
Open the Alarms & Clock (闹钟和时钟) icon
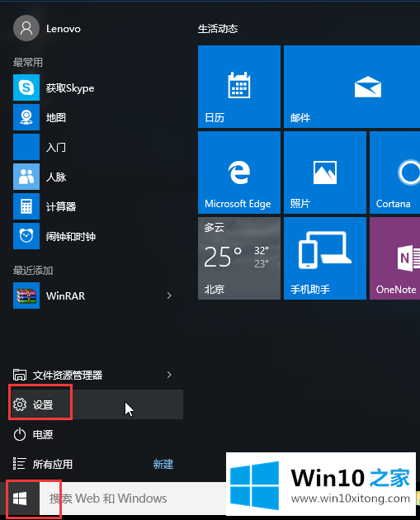click(x=26, y=236)
